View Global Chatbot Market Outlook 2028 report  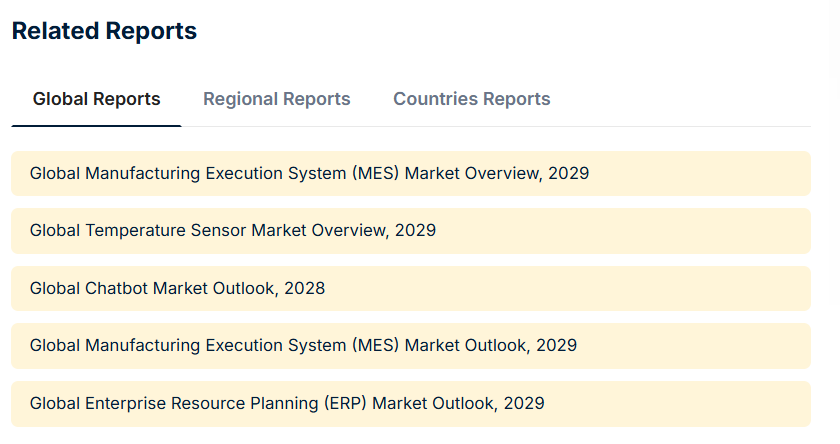[x=177, y=288]
